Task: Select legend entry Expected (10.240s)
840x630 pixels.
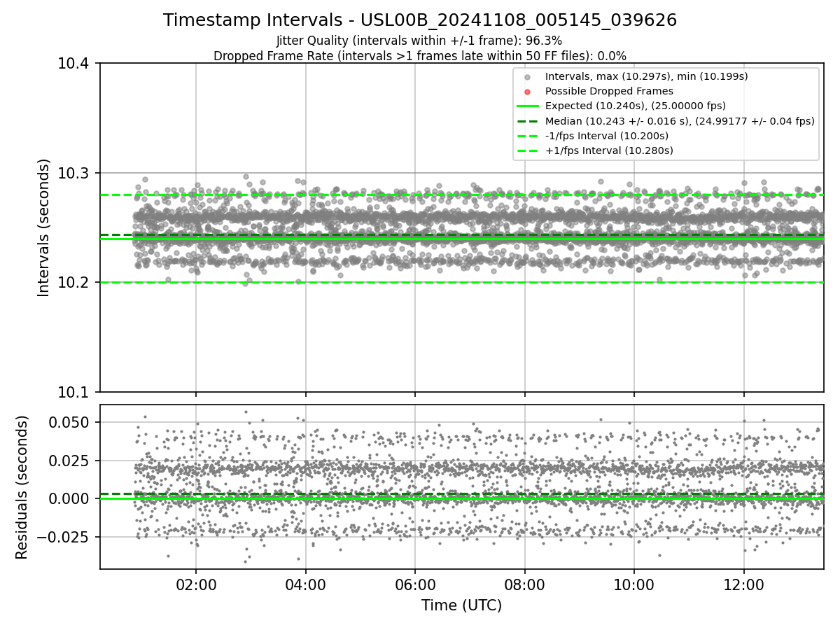Action: tap(636, 106)
